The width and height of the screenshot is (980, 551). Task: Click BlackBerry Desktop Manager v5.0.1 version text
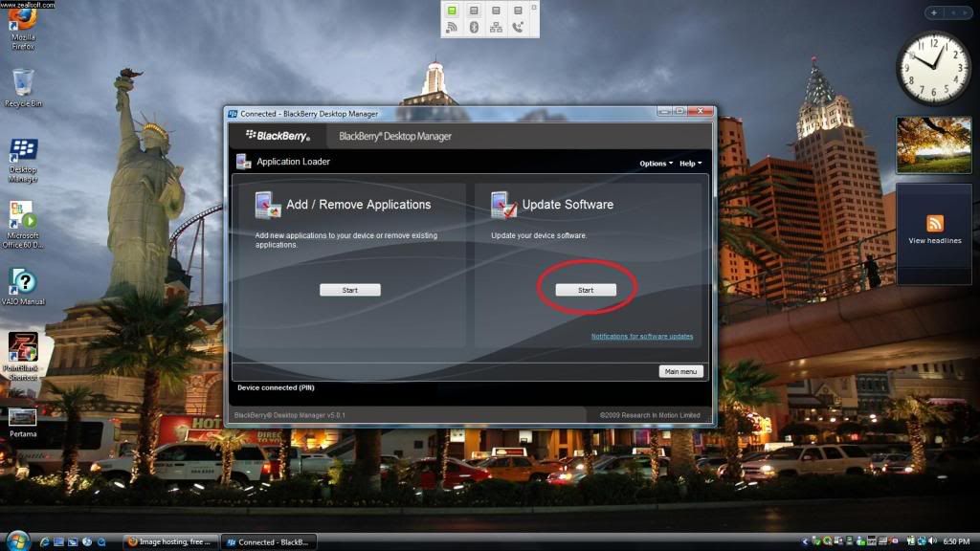tap(289, 415)
